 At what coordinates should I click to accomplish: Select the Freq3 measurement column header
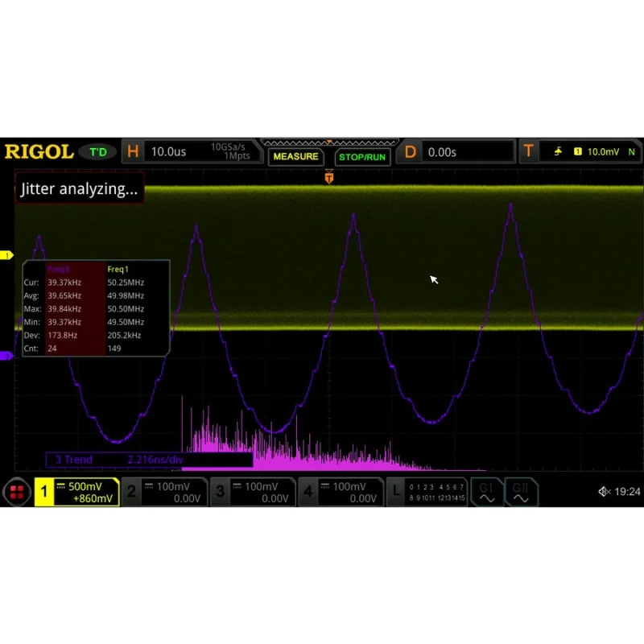tap(59, 269)
